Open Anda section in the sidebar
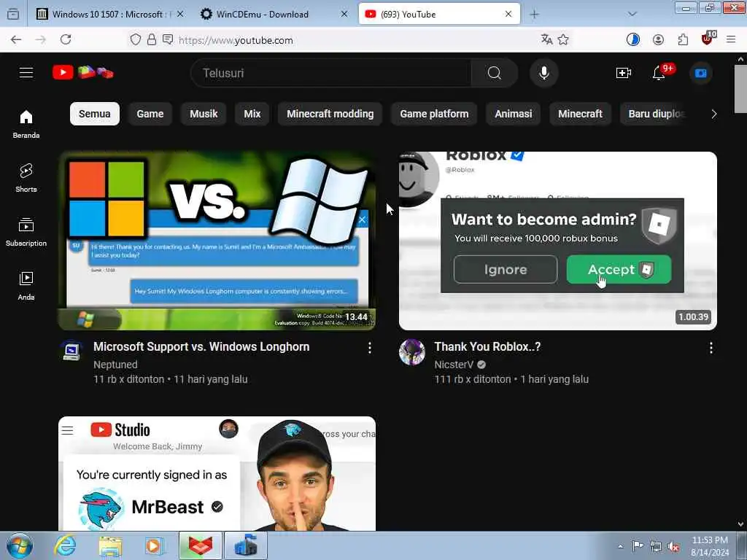This screenshot has width=747, height=560. (x=26, y=286)
